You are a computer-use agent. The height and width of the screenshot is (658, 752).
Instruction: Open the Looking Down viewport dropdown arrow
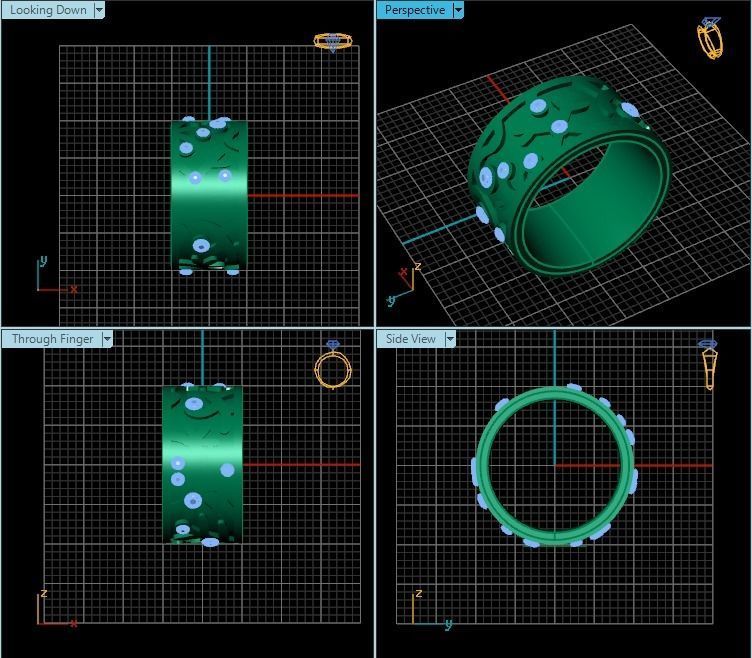pos(99,10)
